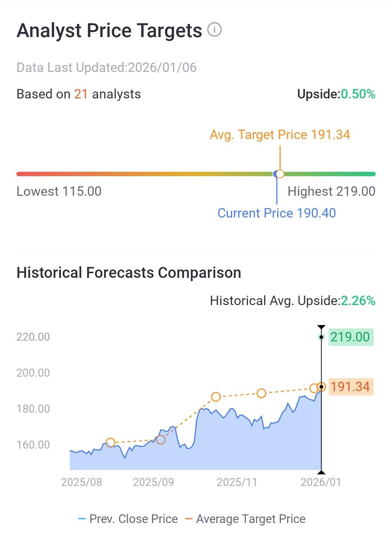Click the Historical Avg. Upside 2.26% value
Viewport: 392px width, 543px height.
[x=358, y=301]
